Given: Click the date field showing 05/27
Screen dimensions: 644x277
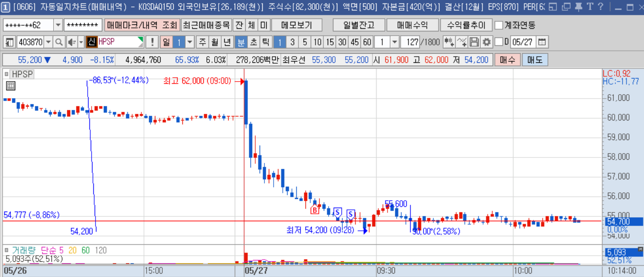Looking at the screenshot, I should 523,42.
